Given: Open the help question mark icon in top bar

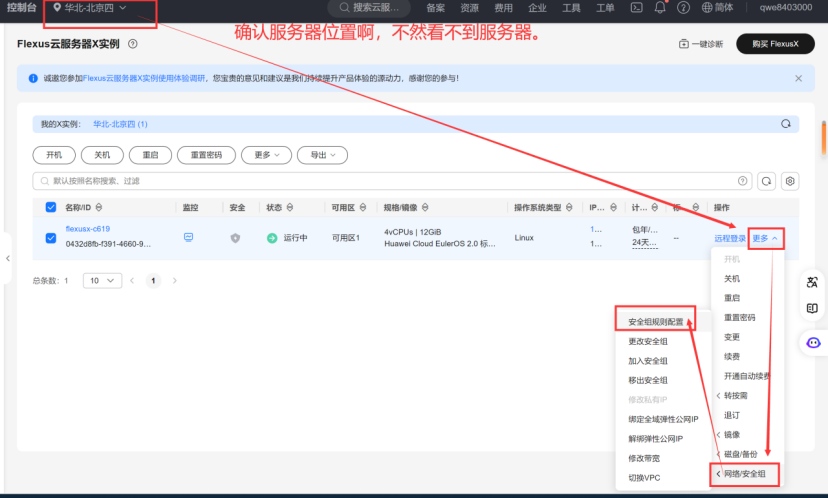Looking at the screenshot, I should pyautogui.click(x=683, y=7).
